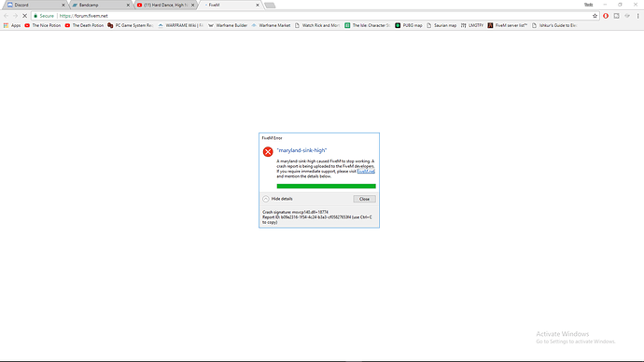644x362 pixels.
Task: Switch to the Hard Dance YouTube tab
Action: click(165, 5)
